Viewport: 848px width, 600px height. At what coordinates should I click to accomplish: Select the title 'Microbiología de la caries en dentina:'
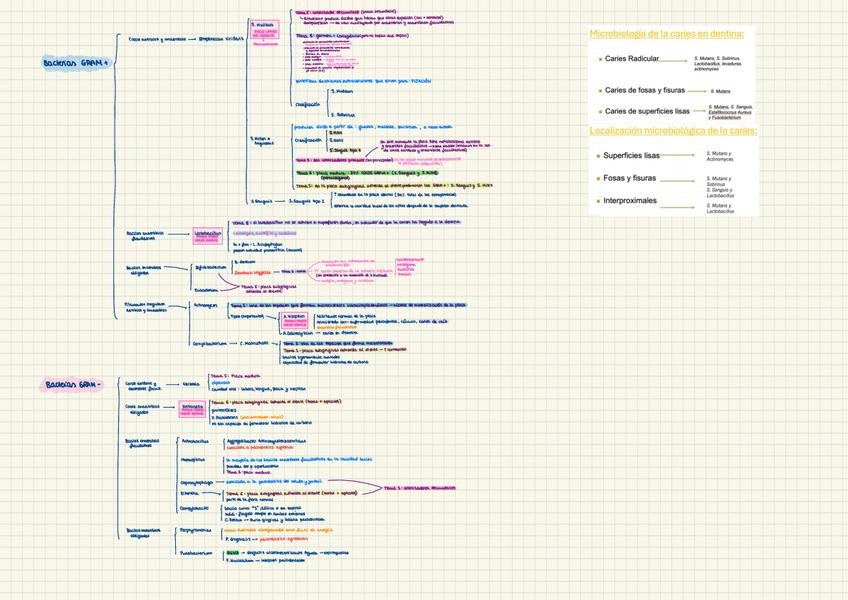click(666, 34)
